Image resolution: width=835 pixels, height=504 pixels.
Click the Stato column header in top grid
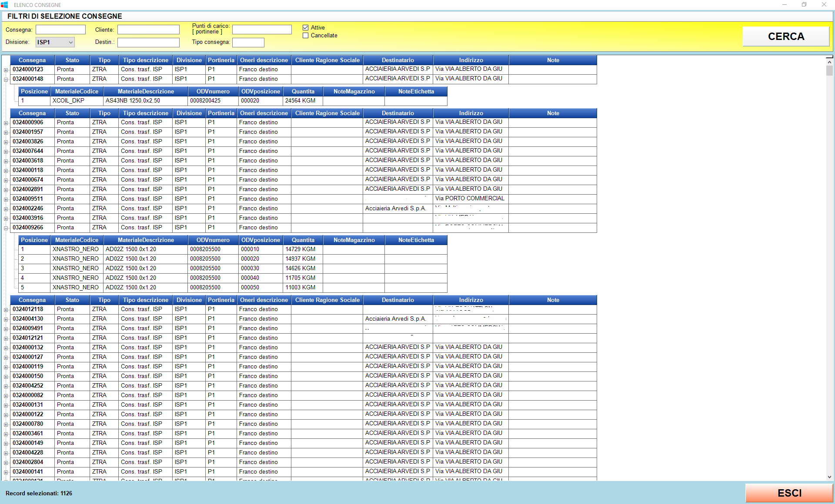[72, 60]
